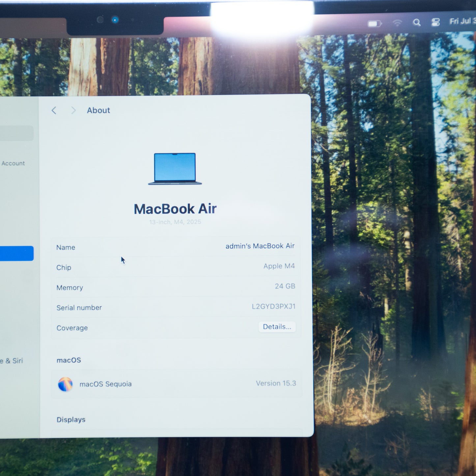Click the "13-inch, M4, 2025" model subtitle
The width and height of the screenshot is (476, 476).
(175, 222)
